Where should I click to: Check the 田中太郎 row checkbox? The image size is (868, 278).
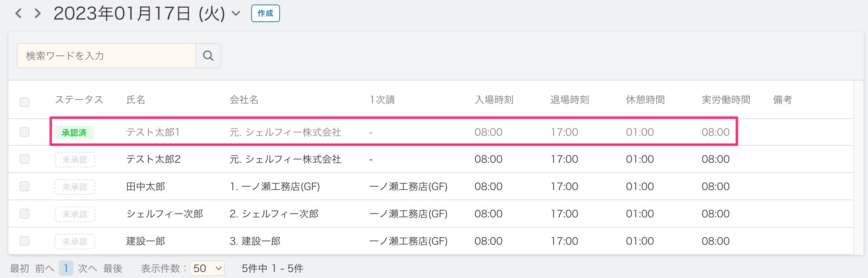24,186
